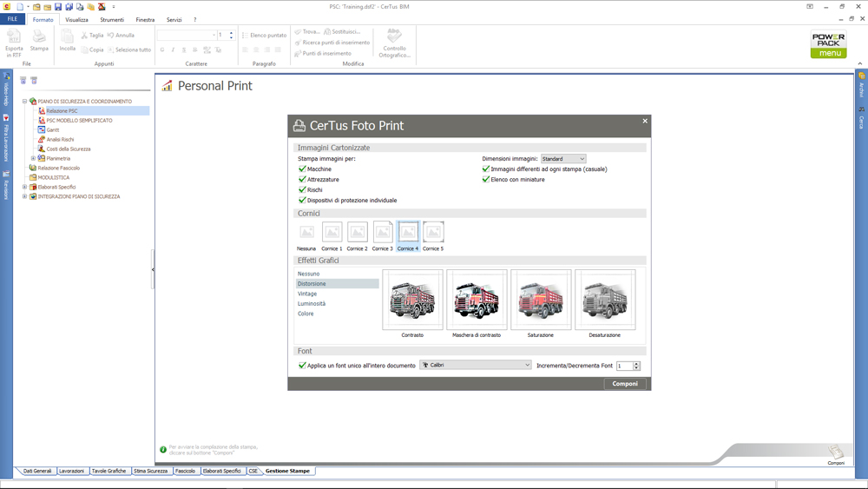Collapse PIANO DI SICUREZZA E COORDINAMENTO node
The height and width of the screenshot is (489, 868).
click(24, 102)
